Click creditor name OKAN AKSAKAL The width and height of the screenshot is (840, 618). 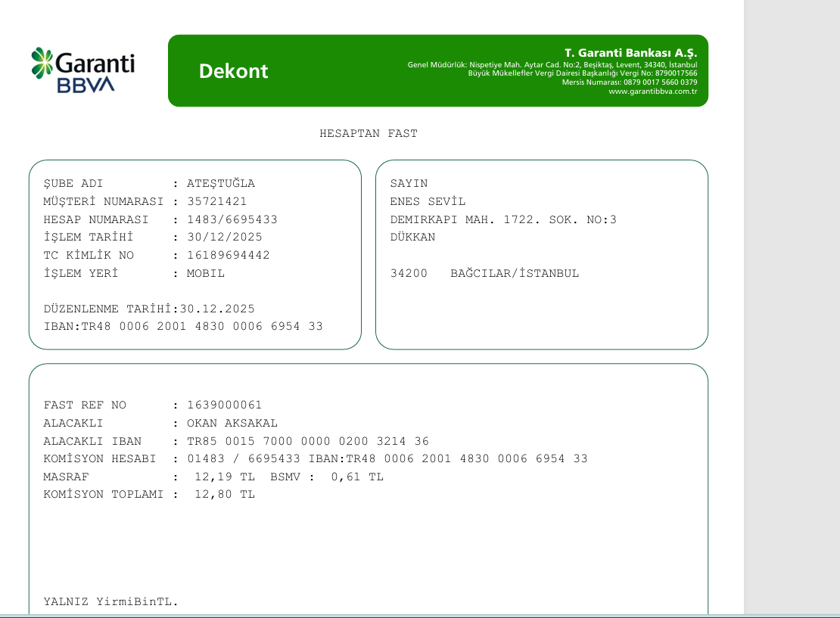point(232,423)
